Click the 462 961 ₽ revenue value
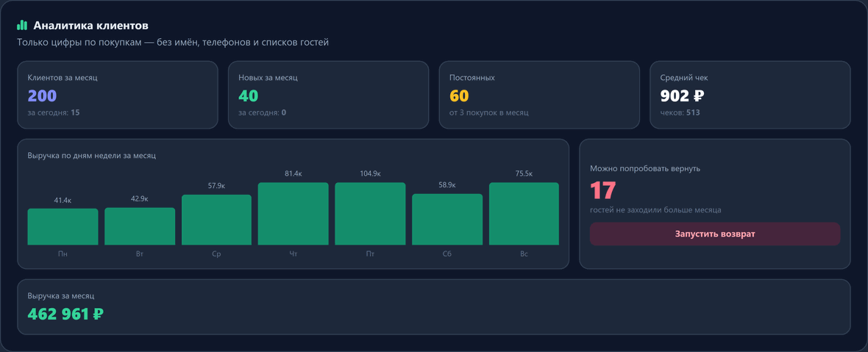 (66, 315)
